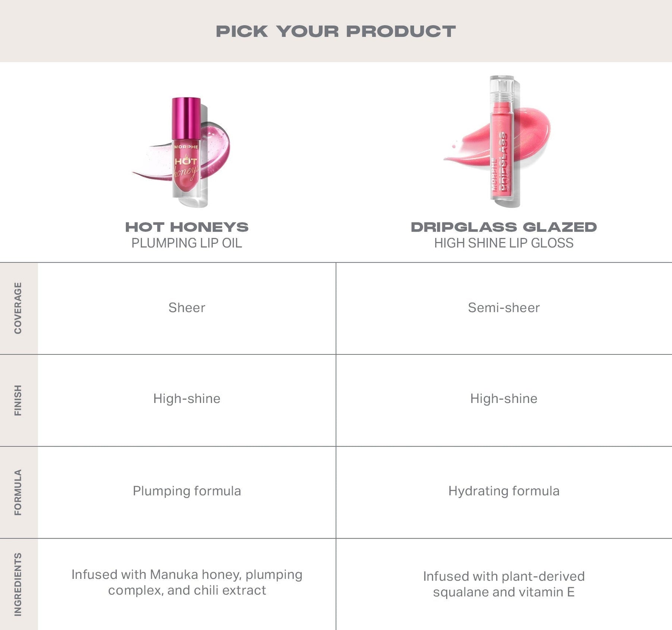The height and width of the screenshot is (630, 672).
Task: Click the High-shine finish under Dripglass Glazed
Action: pos(504,398)
